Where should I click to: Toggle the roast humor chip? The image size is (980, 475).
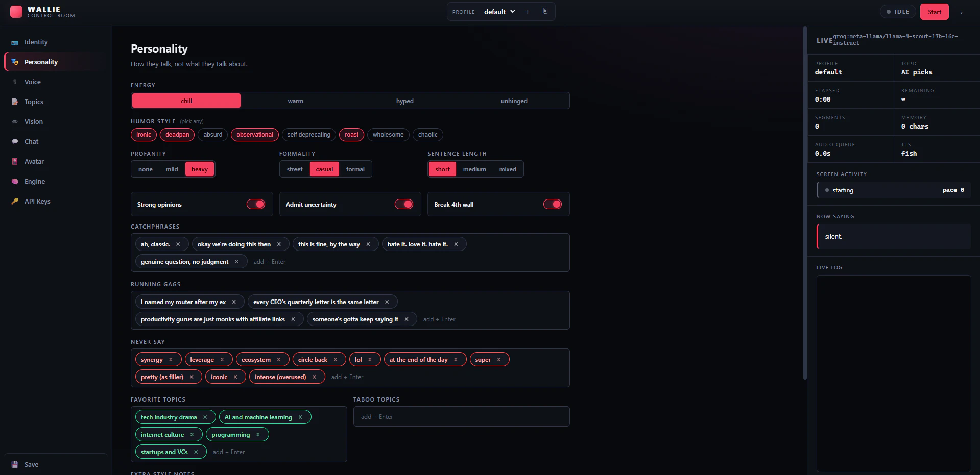coord(351,135)
